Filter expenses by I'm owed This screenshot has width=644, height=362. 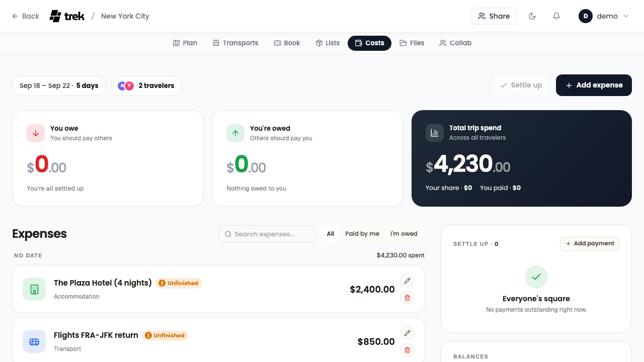(404, 234)
